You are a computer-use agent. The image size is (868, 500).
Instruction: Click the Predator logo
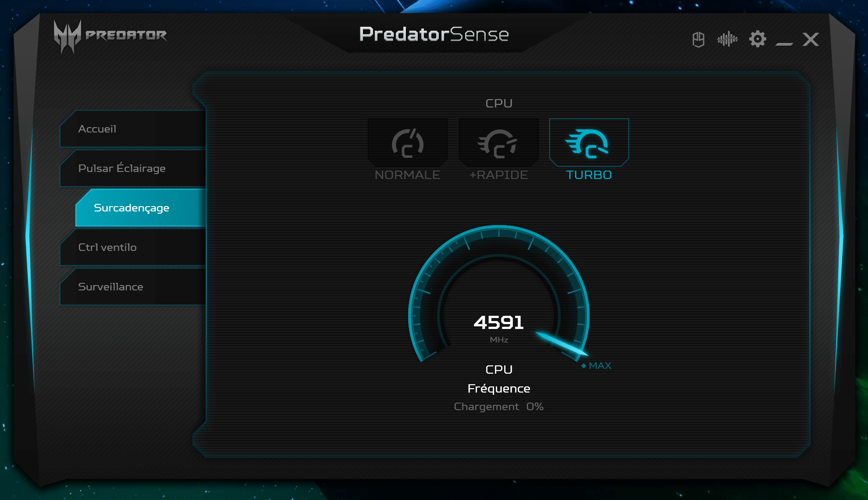coord(110,36)
